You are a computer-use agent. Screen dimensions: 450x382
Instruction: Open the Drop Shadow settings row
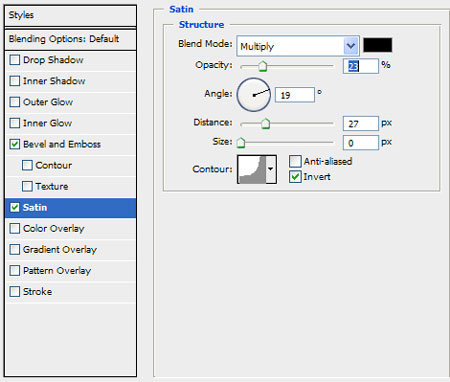pyautogui.click(x=70, y=60)
